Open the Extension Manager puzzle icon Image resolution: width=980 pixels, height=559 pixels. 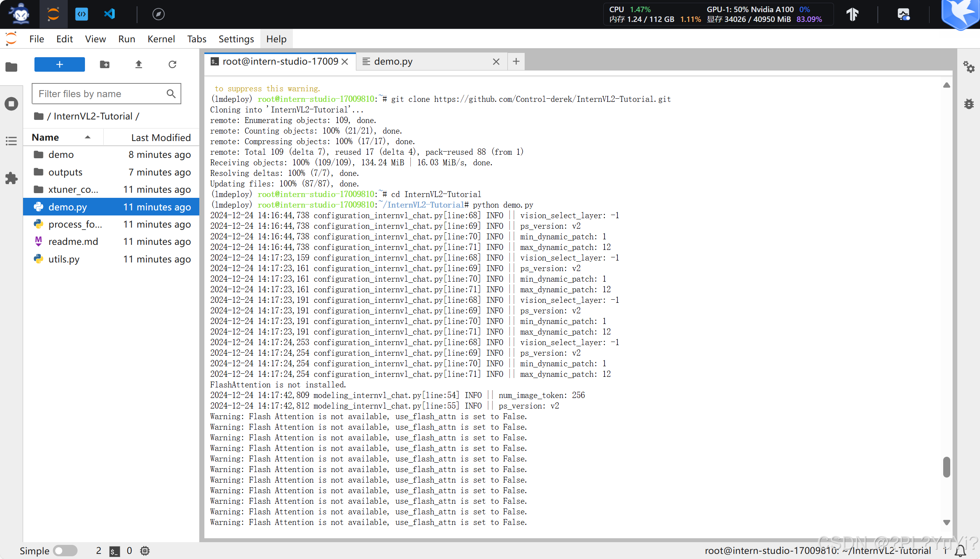coord(11,178)
